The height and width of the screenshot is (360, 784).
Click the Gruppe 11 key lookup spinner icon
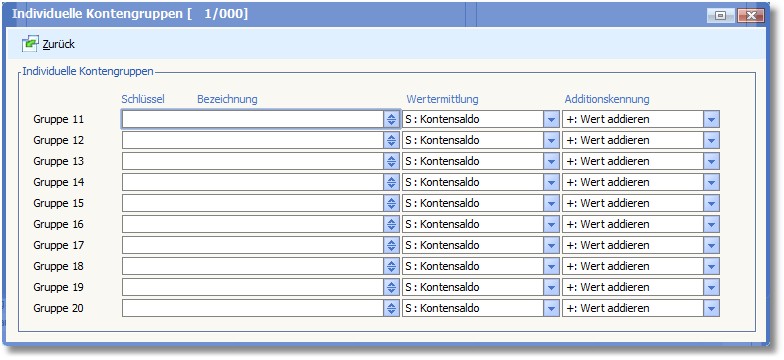[392, 120]
